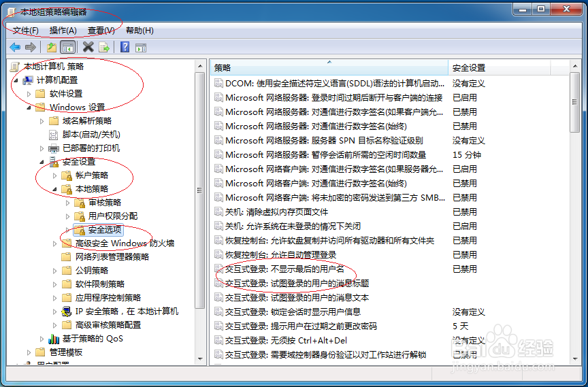Click the 脚本(启动/关机) script icon
588x387 pixels.
[x=54, y=135]
